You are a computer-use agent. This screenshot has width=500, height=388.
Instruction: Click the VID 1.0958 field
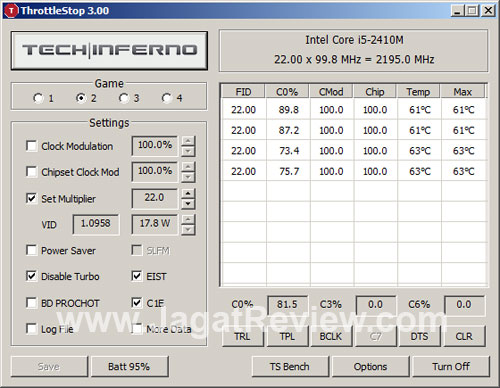point(96,225)
